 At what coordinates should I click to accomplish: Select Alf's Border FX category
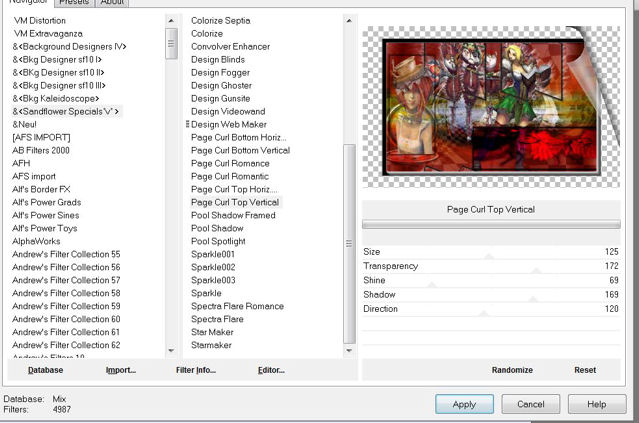[41, 189]
